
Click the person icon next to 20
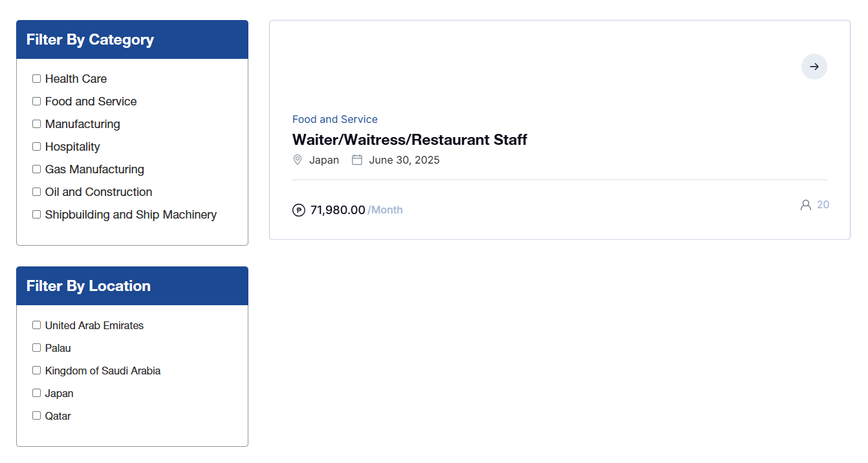click(805, 205)
